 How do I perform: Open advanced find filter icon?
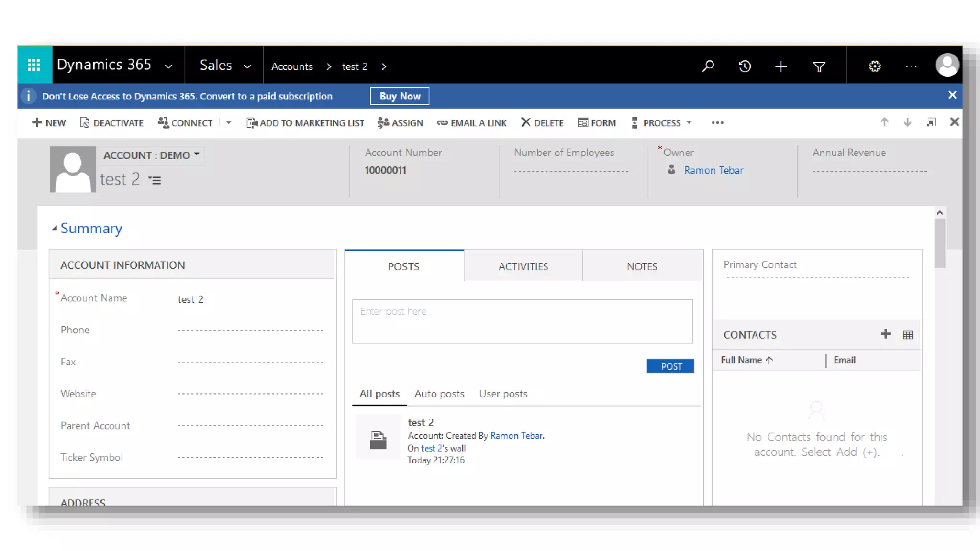[819, 66]
